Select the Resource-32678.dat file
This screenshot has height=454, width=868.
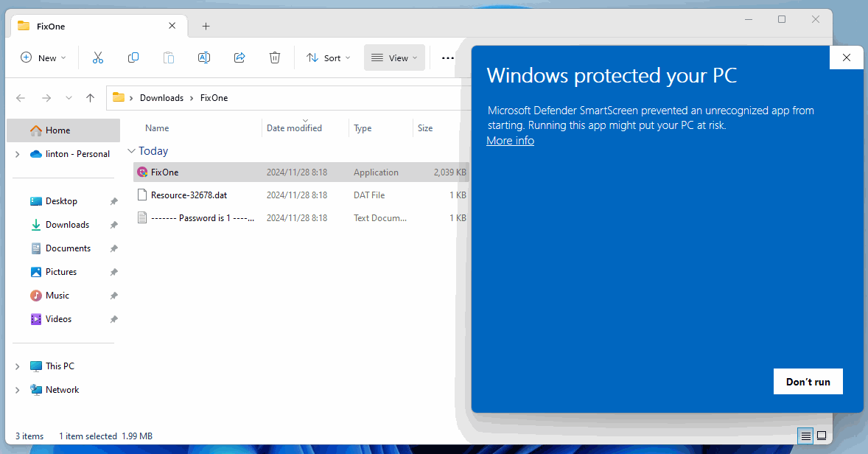click(x=301, y=195)
